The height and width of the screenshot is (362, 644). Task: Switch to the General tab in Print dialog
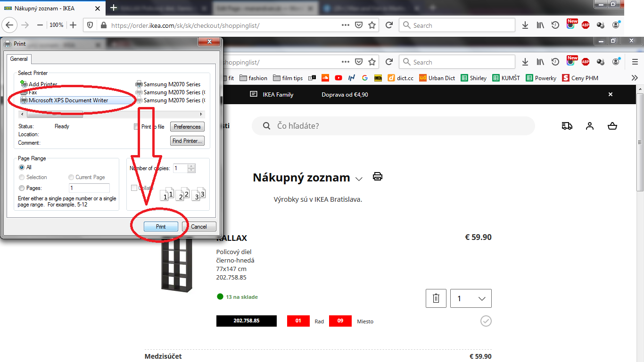tap(19, 59)
